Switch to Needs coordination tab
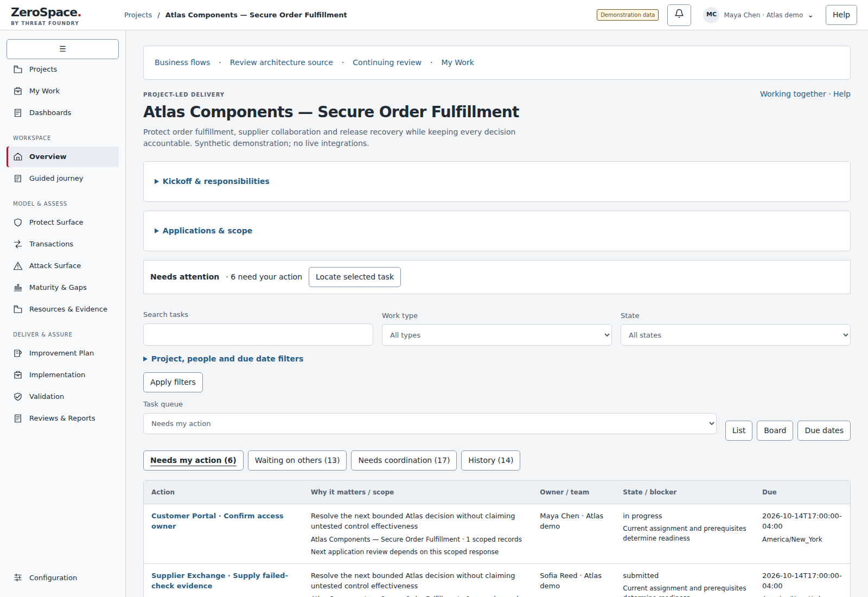 (x=404, y=460)
